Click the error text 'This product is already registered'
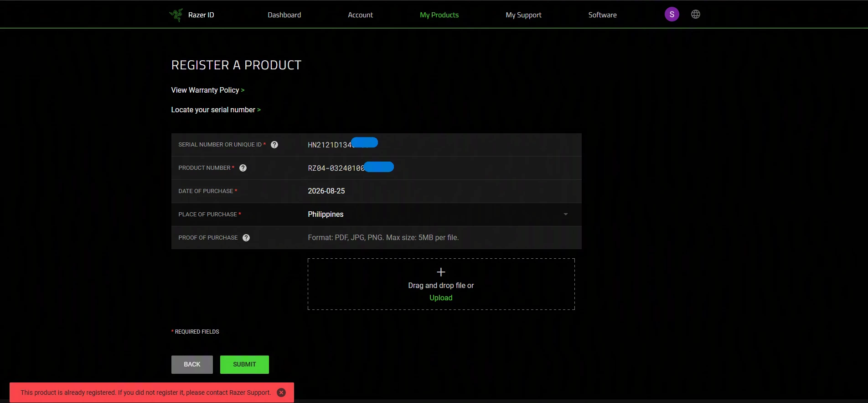 146,393
